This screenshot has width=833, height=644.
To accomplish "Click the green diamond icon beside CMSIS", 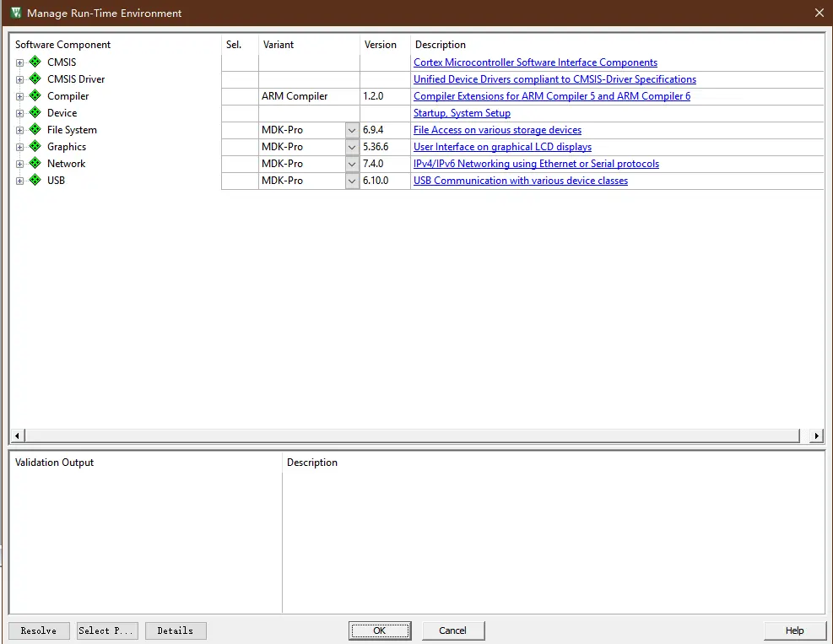I will pyautogui.click(x=35, y=62).
